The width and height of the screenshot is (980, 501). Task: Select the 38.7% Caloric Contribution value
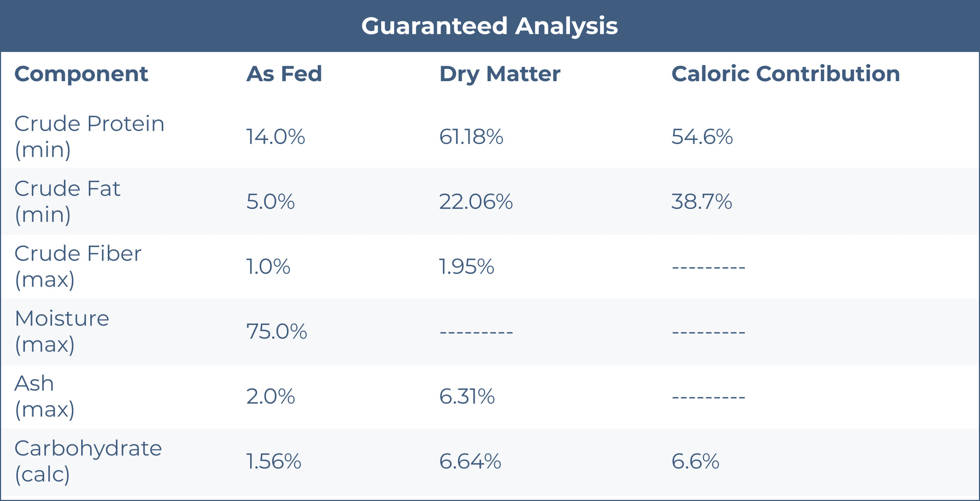click(x=701, y=202)
